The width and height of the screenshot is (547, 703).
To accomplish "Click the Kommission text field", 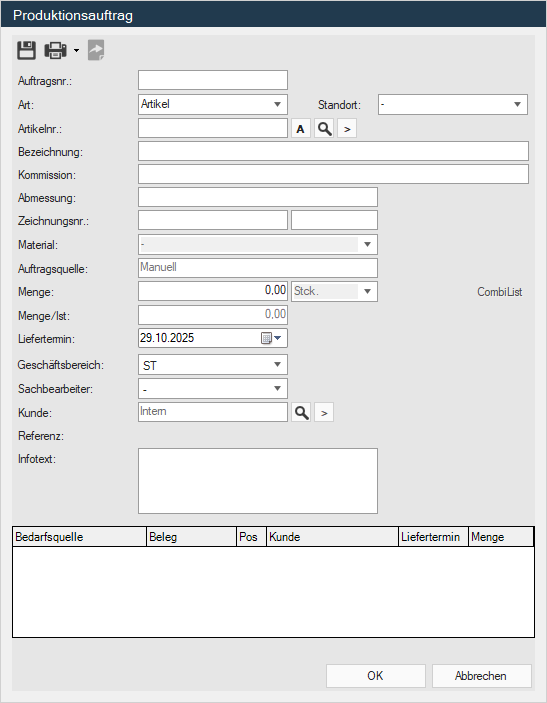I will point(333,174).
